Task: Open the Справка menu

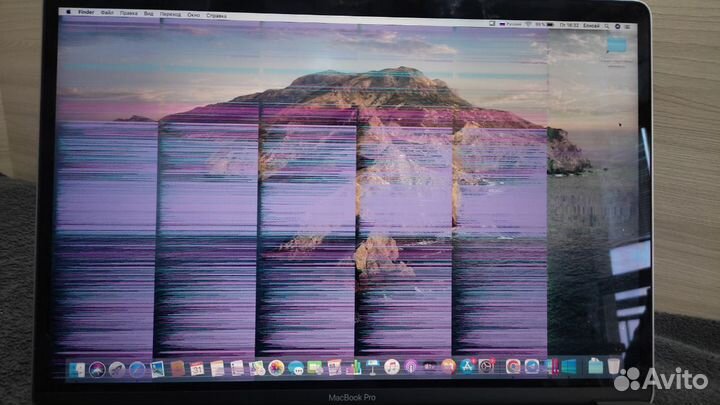Action: (x=216, y=16)
